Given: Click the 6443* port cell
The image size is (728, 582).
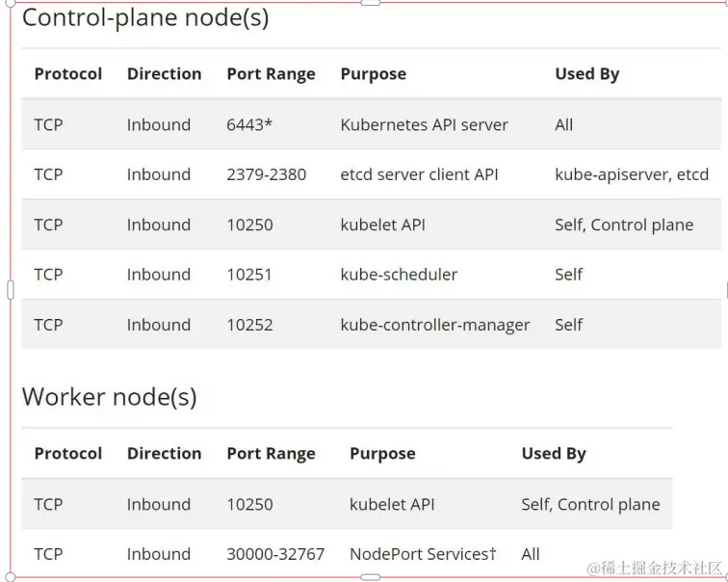Looking at the screenshot, I should (249, 124).
